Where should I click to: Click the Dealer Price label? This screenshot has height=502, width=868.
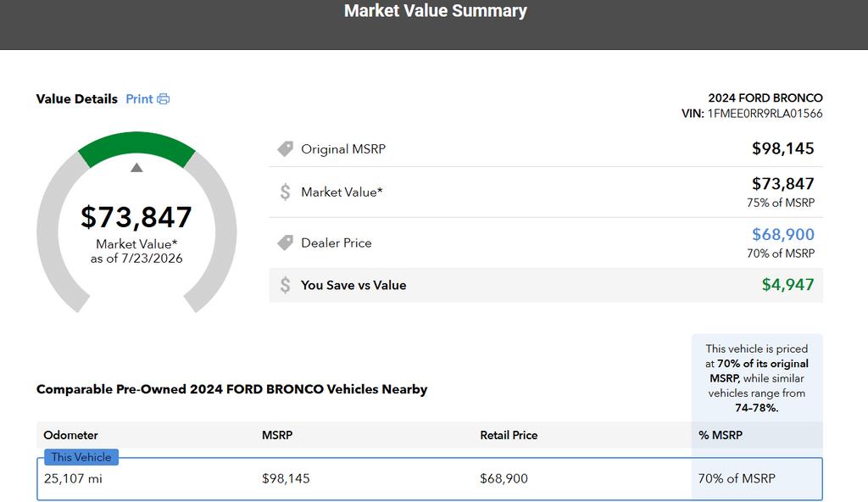[336, 243]
